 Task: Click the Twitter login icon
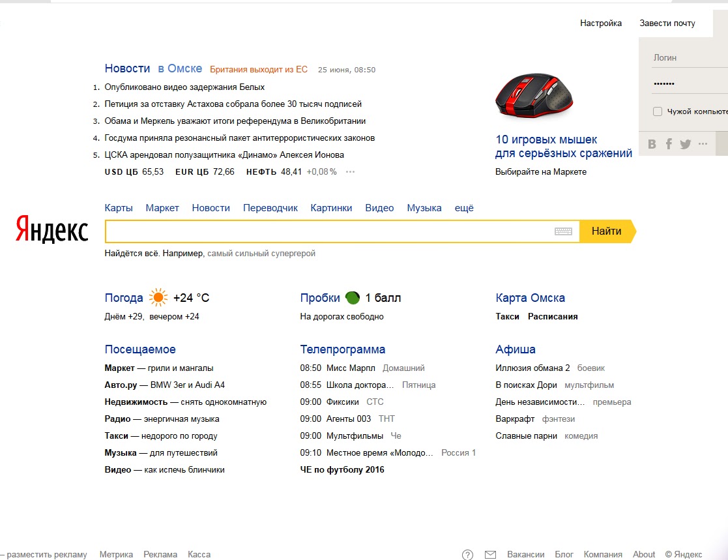[x=685, y=144]
